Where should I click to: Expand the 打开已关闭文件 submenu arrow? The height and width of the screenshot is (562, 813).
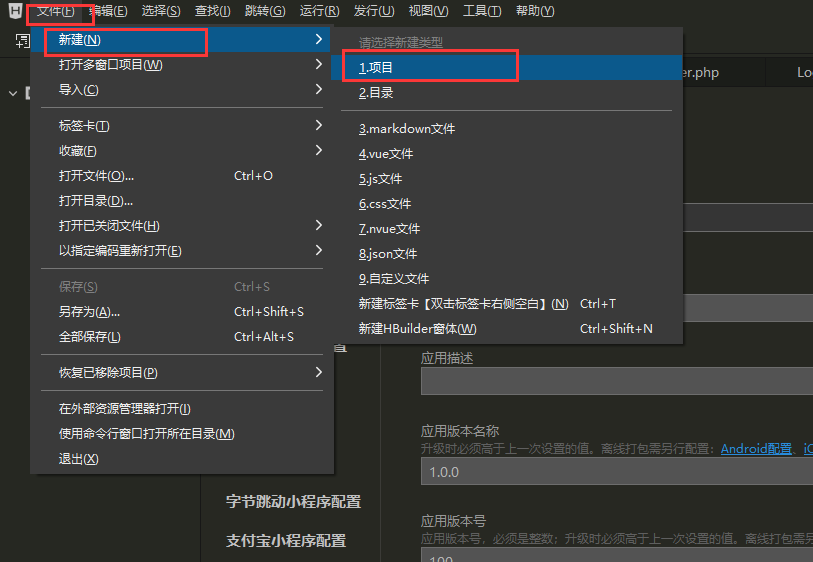318,225
